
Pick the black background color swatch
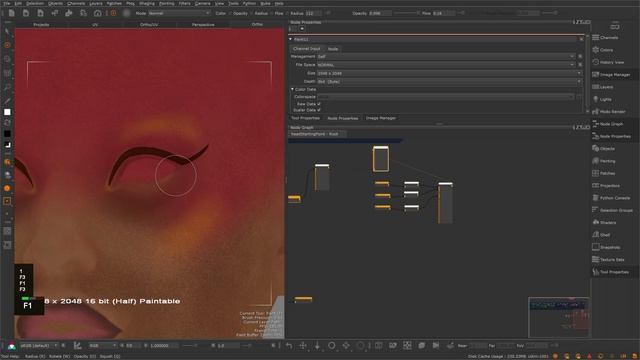pyautogui.click(x=7, y=134)
